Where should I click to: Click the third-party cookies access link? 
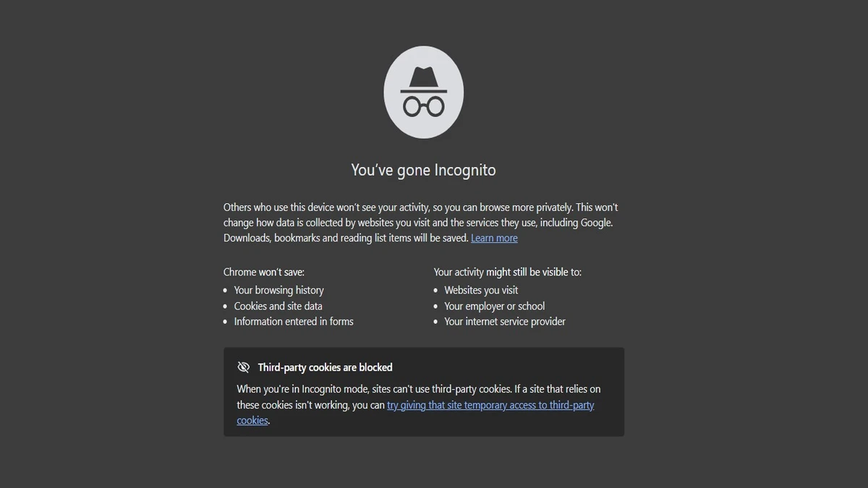(490, 405)
